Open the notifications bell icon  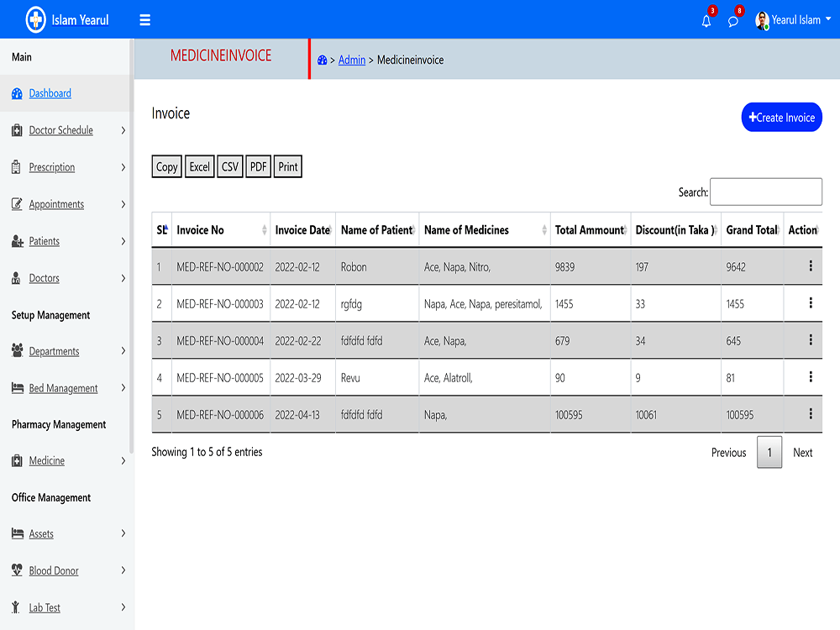pos(706,22)
